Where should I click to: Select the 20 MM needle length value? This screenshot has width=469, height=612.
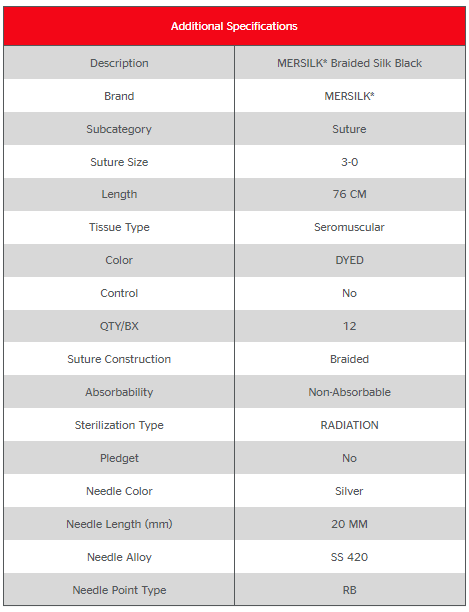point(350,524)
